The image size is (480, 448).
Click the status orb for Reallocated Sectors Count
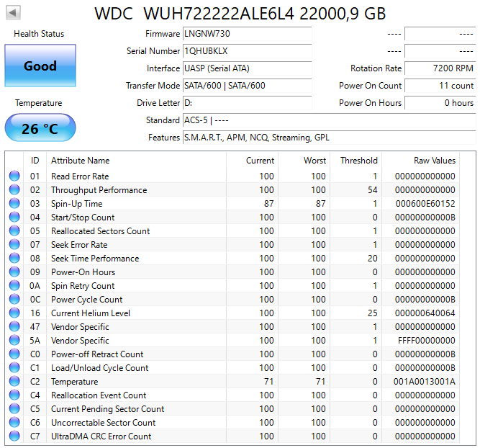(x=14, y=230)
